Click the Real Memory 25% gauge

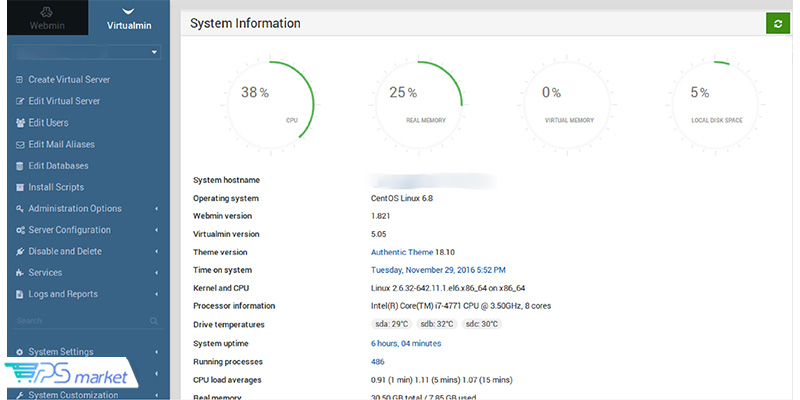[418, 105]
